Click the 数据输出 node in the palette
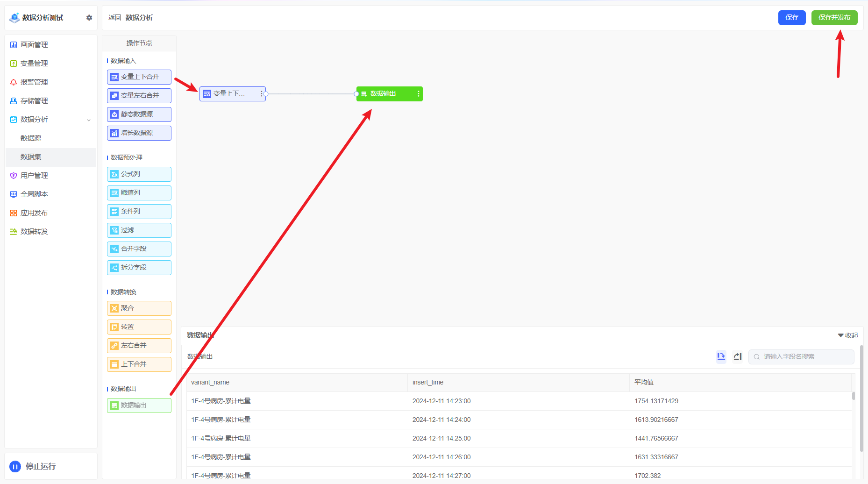The image size is (868, 484). (139, 406)
